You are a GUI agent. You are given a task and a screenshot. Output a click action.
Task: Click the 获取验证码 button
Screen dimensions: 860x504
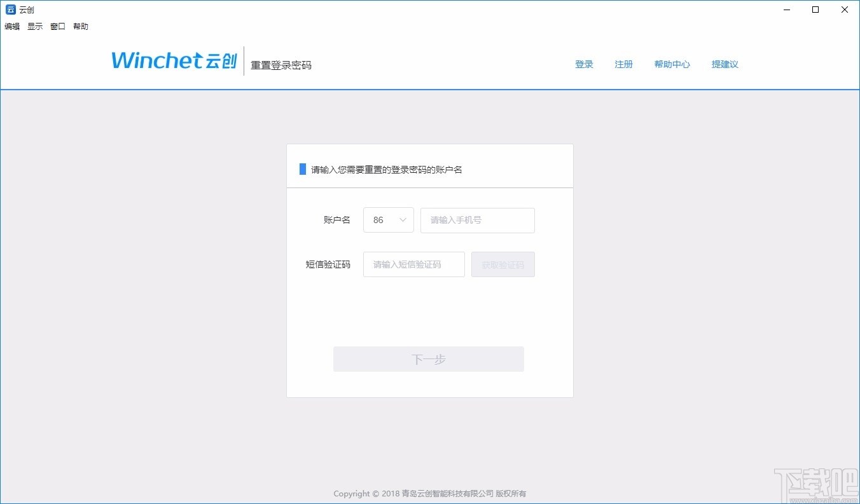click(503, 264)
